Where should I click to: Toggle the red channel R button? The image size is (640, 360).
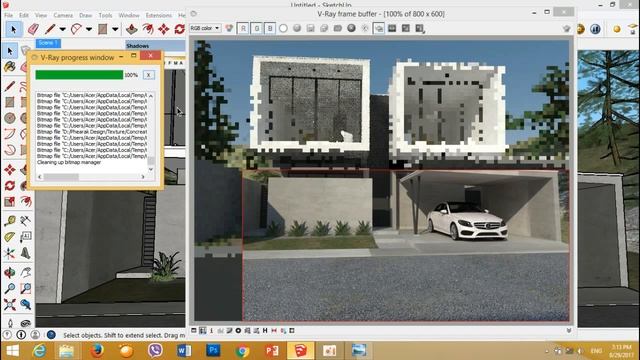[243, 28]
